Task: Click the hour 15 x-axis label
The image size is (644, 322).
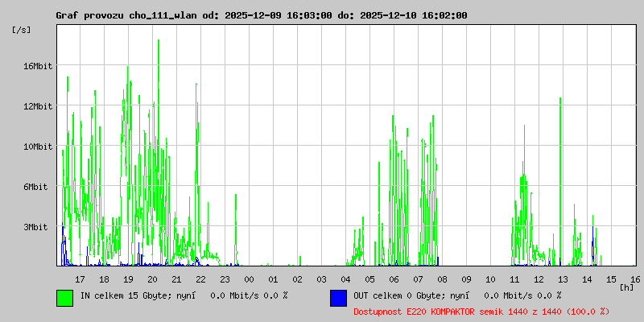Action: (612, 279)
